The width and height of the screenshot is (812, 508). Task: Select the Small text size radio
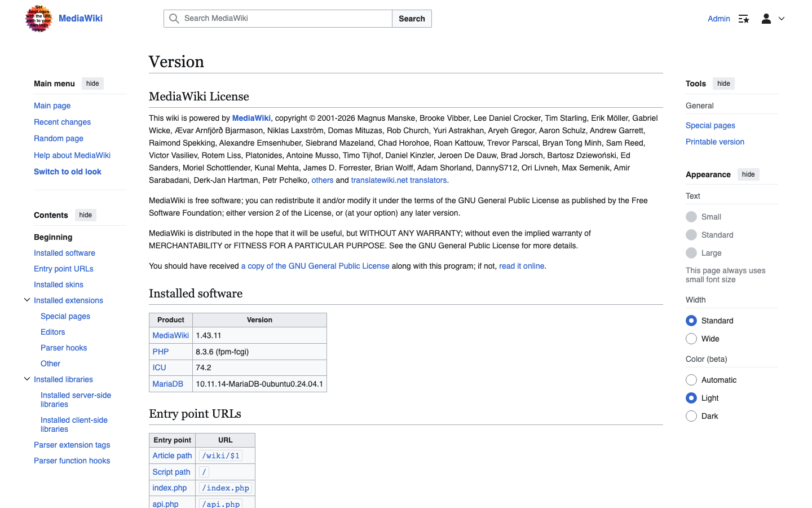point(691,217)
